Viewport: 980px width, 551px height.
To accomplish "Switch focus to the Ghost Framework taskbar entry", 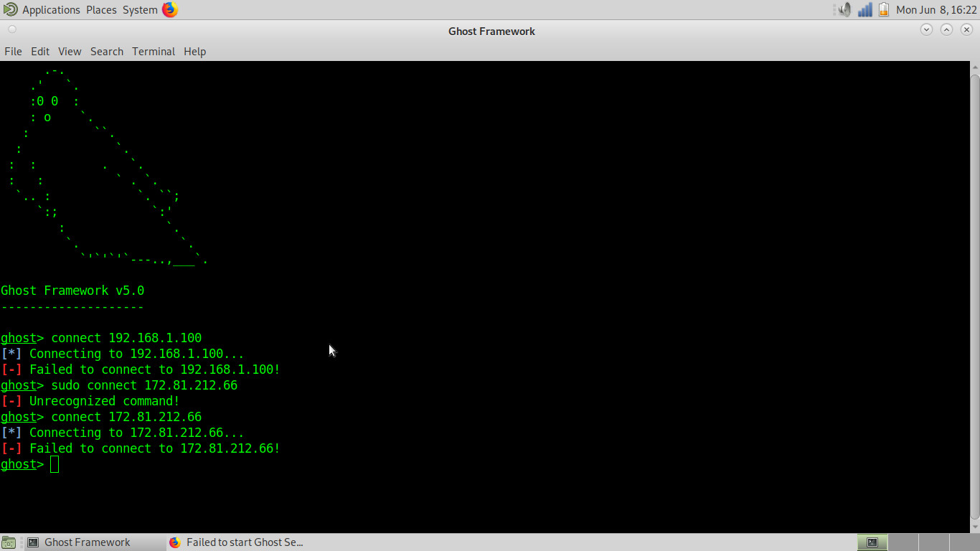I will (x=86, y=542).
